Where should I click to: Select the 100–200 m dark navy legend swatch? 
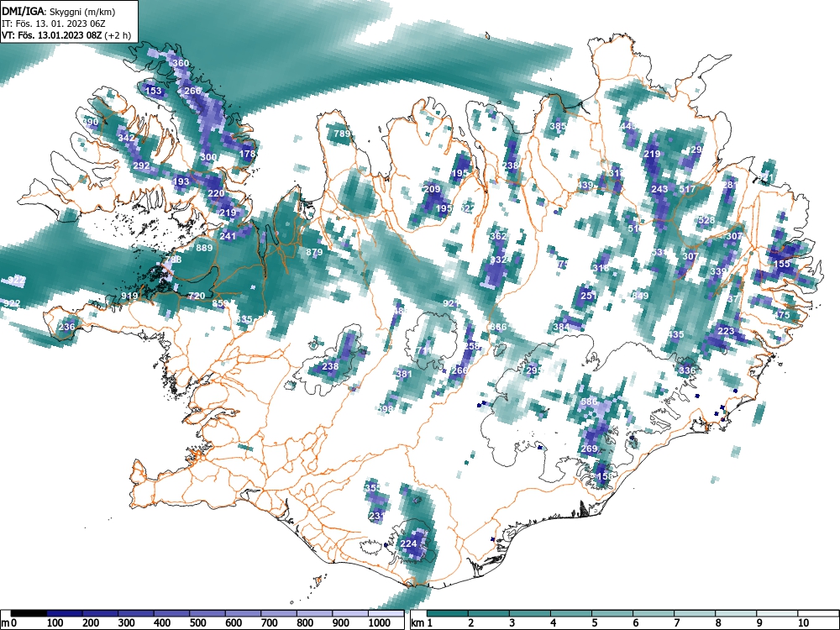pos(65,614)
